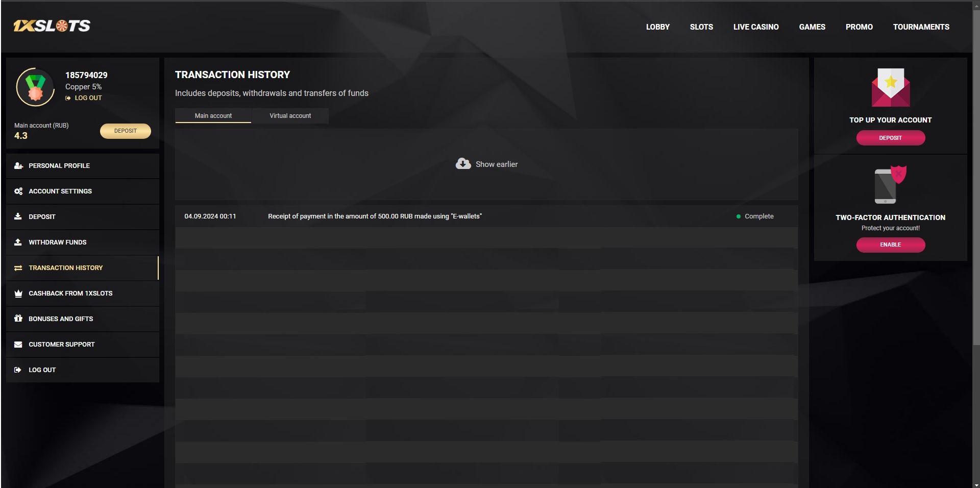Enable two-factor authentication

pos(890,245)
